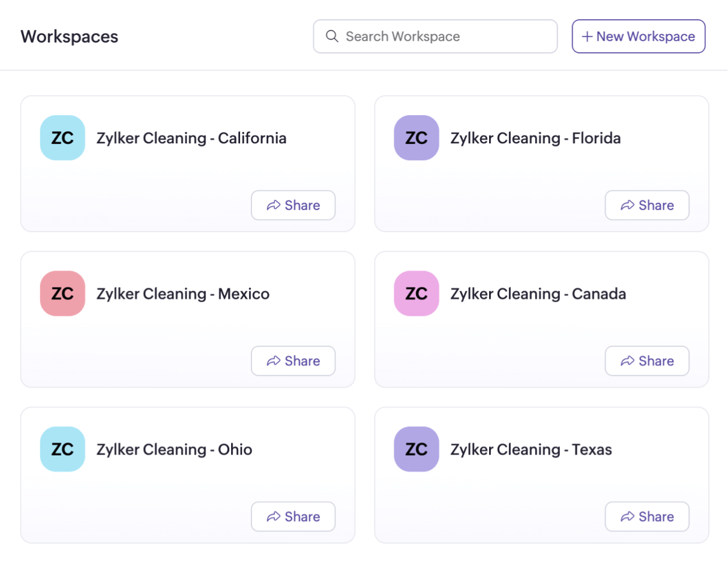The width and height of the screenshot is (728, 562).
Task: Create a New Workspace
Action: pyautogui.click(x=638, y=37)
